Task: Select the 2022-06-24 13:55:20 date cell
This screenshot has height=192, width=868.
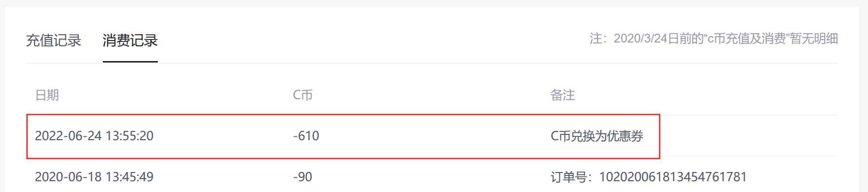Action: tap(94, 136)
